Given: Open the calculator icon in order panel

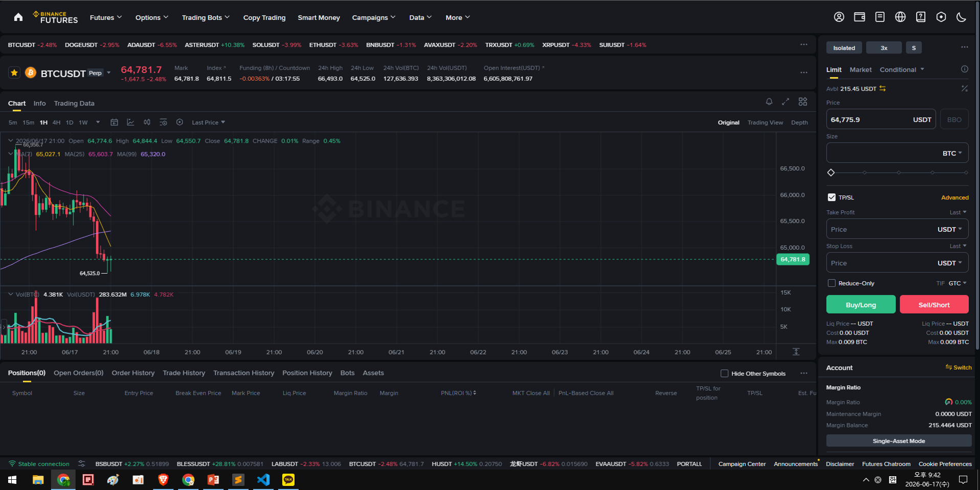Looking at the screenshot, I should pos(965,88).
